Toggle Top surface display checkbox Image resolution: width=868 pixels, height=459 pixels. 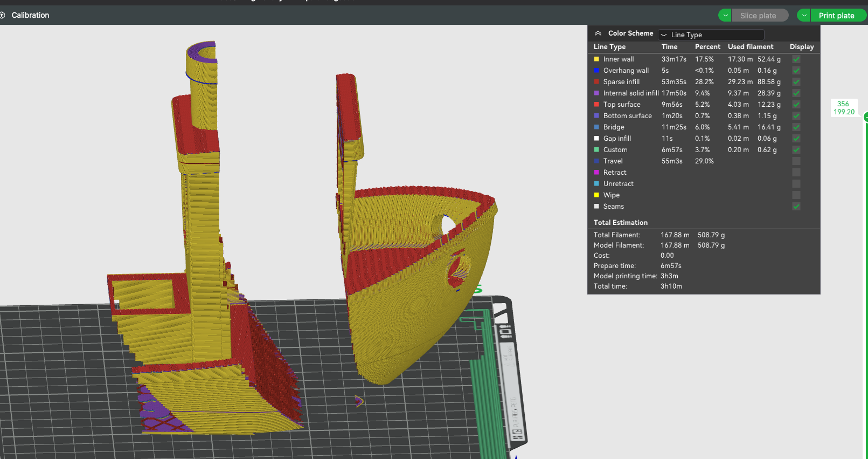point(796,105)
